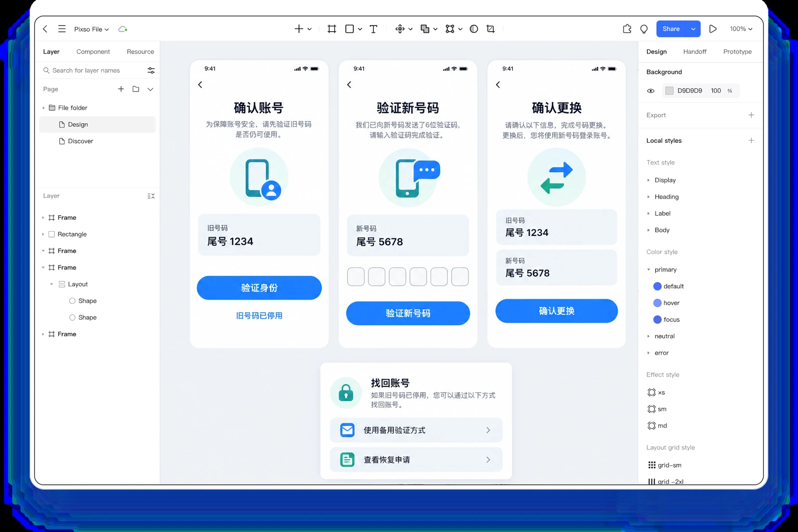The image size is (798, 532).
Task: Click the Background color swatch
Action: pyautogui.click(x=669, y=91)
